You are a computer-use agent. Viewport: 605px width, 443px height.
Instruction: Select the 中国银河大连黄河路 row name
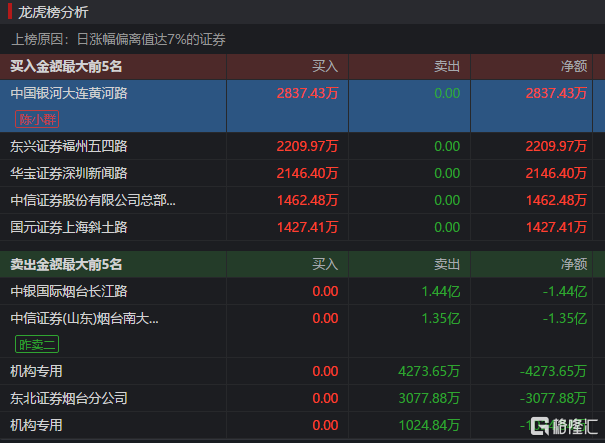69,93
